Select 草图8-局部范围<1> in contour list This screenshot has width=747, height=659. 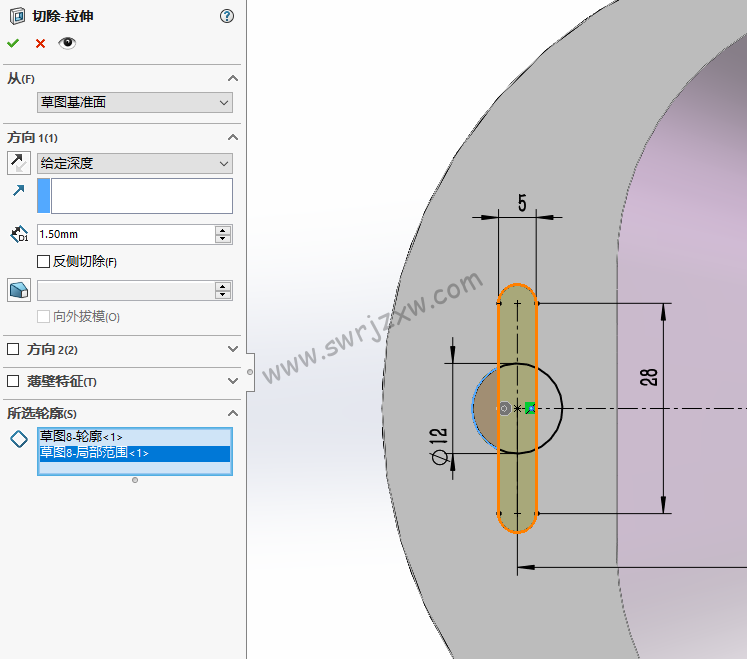[135, 453]
